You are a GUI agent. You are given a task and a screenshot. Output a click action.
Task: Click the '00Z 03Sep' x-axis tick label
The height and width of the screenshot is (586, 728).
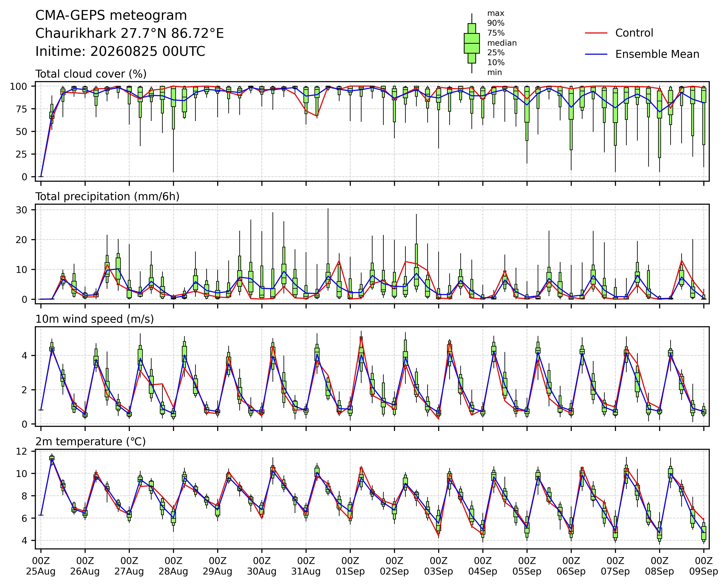(x=439, y=566)
